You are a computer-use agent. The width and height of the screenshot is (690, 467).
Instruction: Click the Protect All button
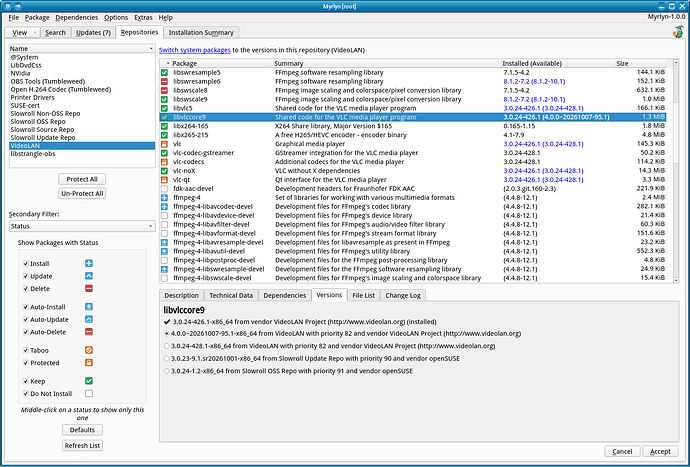click(82, 179)
